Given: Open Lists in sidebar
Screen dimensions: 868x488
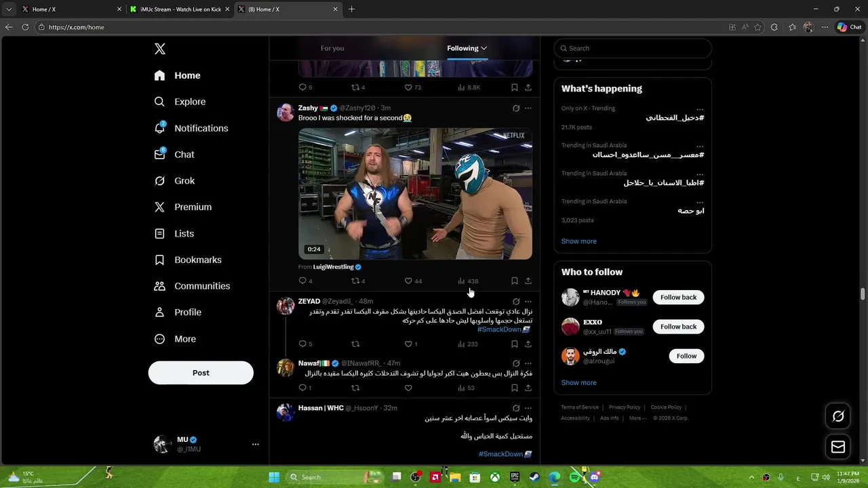Looking at the screenshot, I should (x=175, y=233).
